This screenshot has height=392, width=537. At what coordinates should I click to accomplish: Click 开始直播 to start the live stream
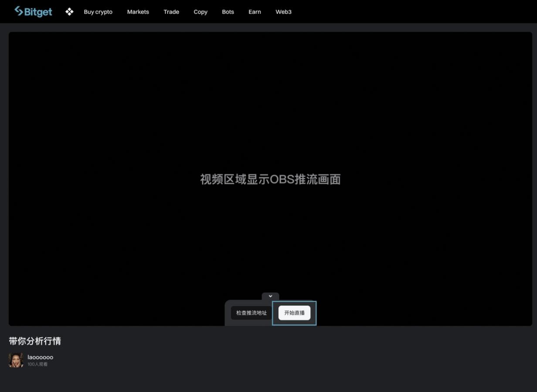pyautogui.click(x=294, y=312)
